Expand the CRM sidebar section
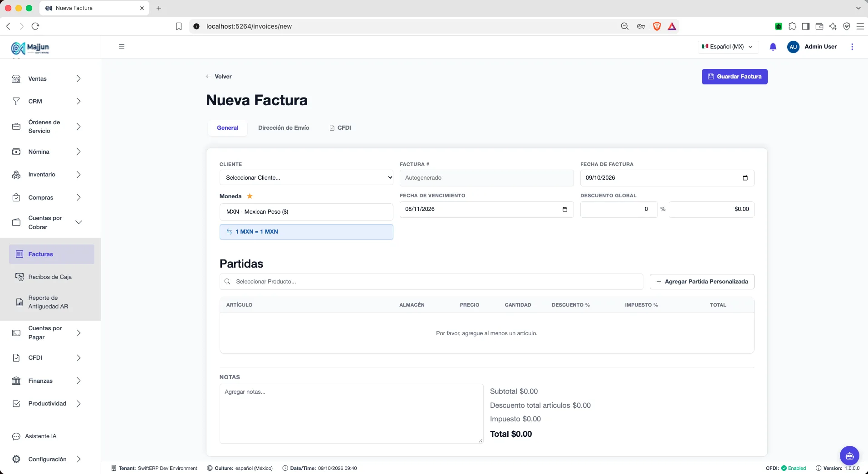Viewport: 868px width, 474px height. pos(47,101)
